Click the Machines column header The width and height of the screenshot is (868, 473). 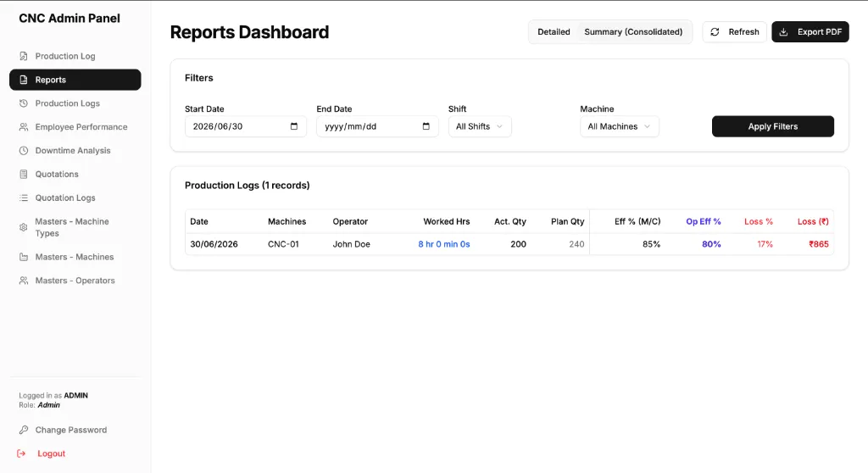(287, 221)
